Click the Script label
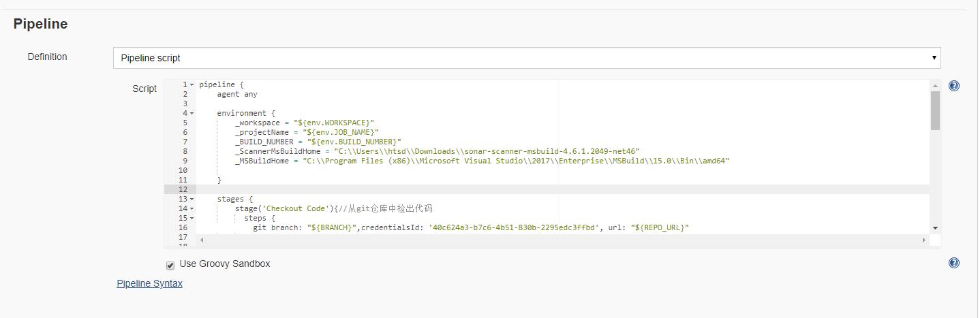 click(144, 89)
